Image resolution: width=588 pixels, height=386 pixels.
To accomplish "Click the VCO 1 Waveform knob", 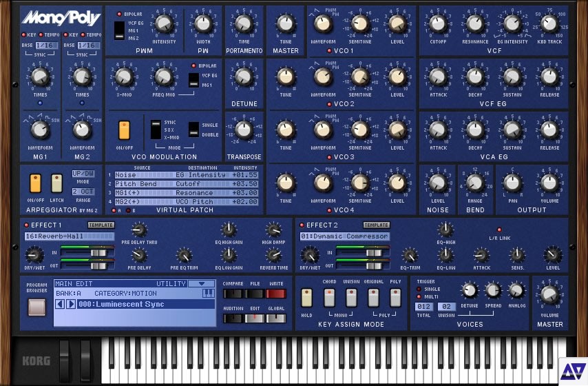I will click(x=322, y=23).
